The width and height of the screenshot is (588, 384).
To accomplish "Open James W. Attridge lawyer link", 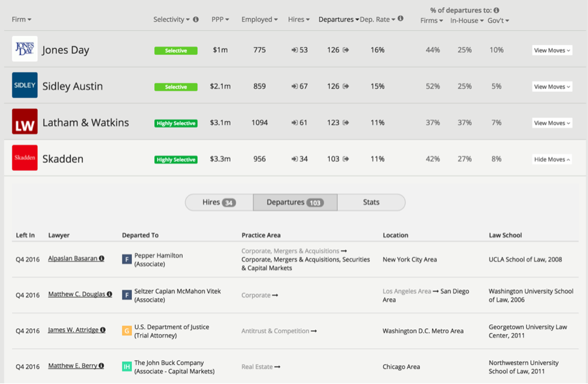I will [73, 330].
